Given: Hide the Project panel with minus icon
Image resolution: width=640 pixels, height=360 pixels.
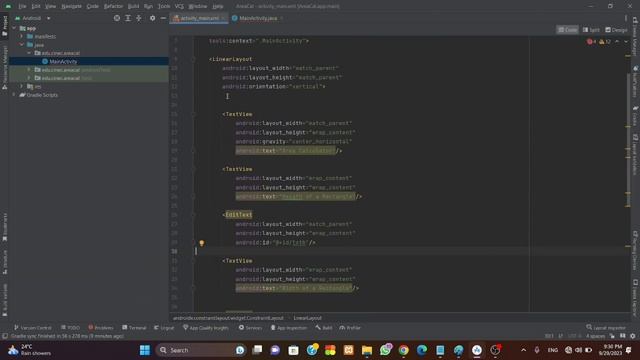Looking at the screenshot, I should click(x=163, y=18).
